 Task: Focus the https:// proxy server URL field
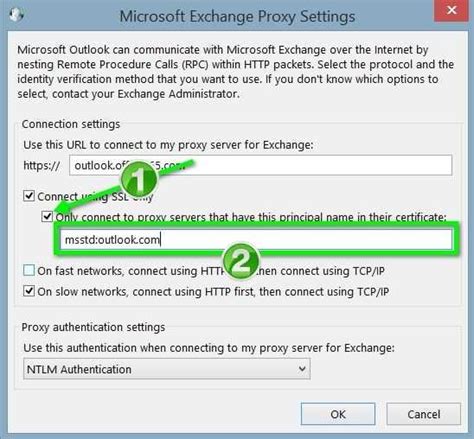[261, 165]
